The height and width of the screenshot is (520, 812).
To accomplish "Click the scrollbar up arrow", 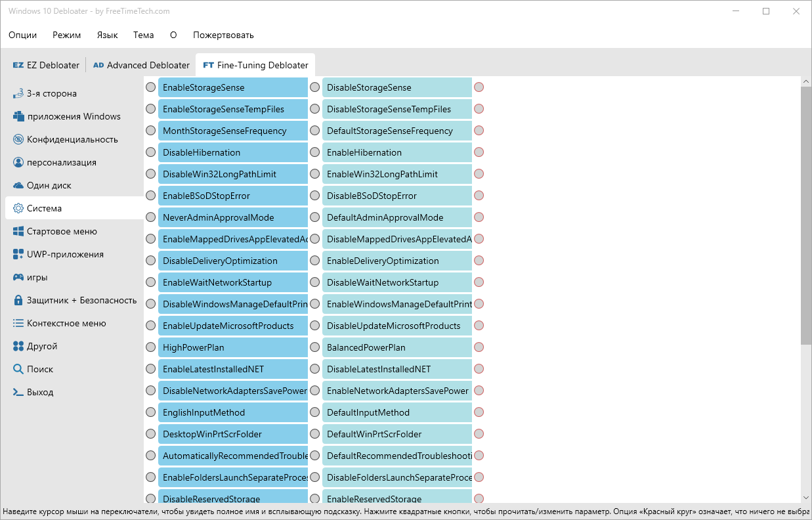I will (x=806, y=81).
